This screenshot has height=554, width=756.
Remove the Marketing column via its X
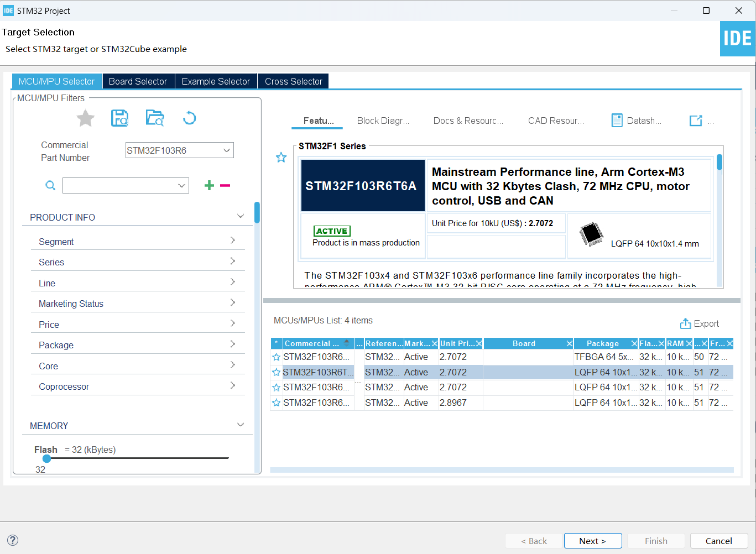coord(435,343)
